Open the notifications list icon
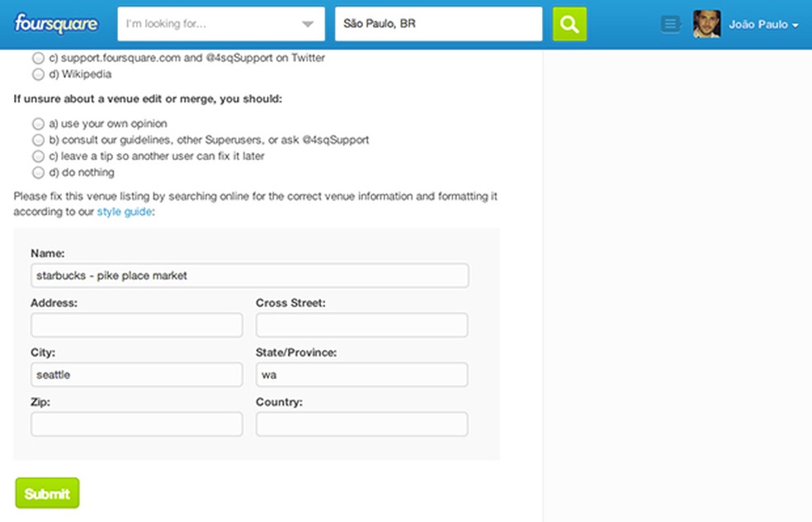Viewport: 812px width, 522px height. pyautogui.click(x=670, y=25)
